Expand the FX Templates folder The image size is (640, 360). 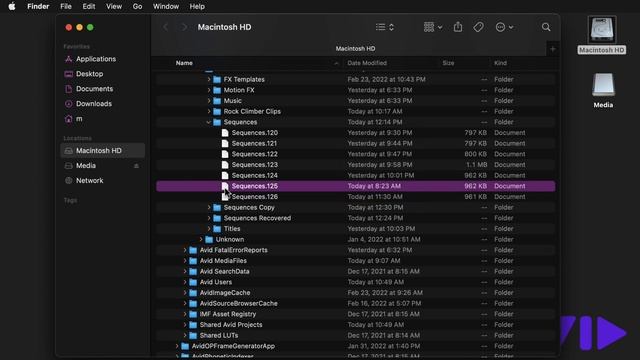pyautogui.click(x=209, y=80)
